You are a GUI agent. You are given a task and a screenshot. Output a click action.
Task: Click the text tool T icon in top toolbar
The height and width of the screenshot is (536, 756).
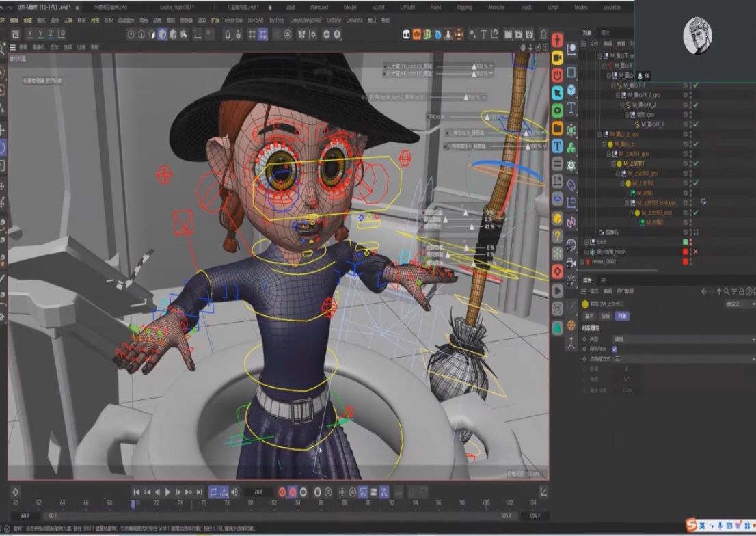coord(483,34)
